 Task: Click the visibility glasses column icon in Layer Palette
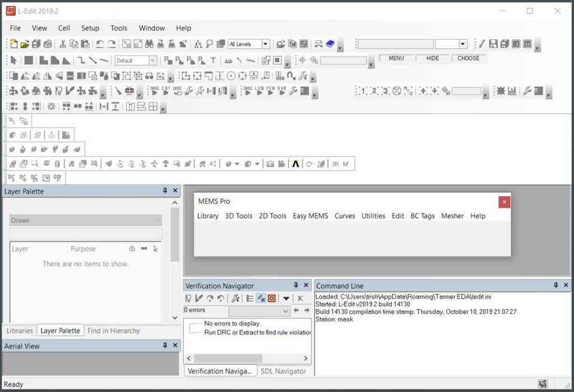(x=144, y=249)
